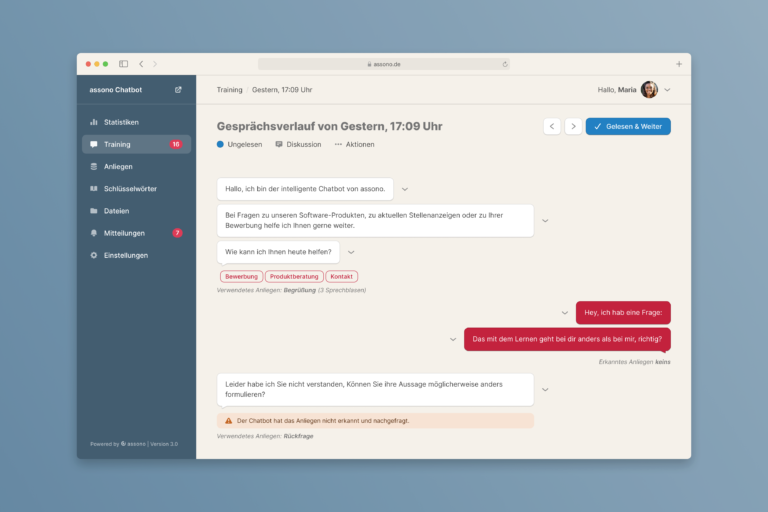Image resolution: width=768 pixels, height=512 pixels.
Task: Click the Training speech bubble icon
Action: click(94, 144)
